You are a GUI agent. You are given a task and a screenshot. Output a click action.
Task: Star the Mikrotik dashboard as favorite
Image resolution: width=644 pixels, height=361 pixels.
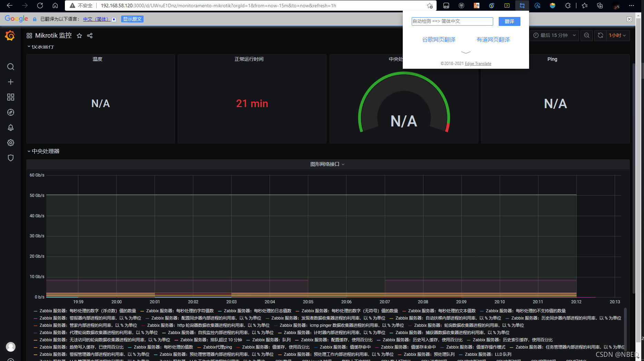coord(79,36)
